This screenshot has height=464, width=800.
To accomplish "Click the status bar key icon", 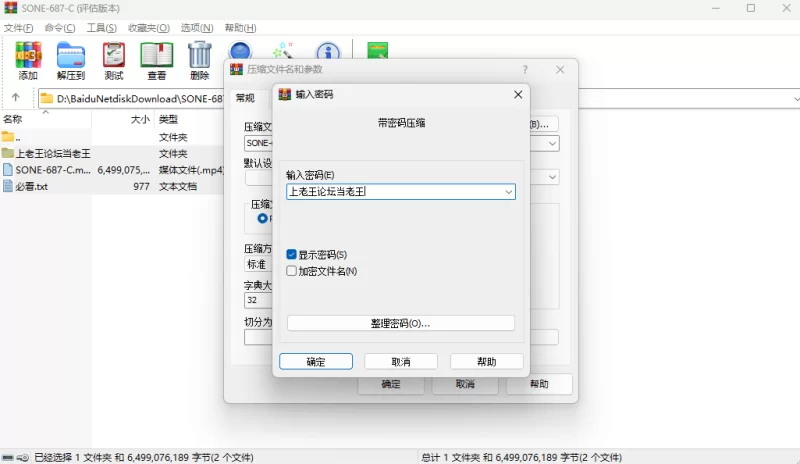I will coord(22,457).
